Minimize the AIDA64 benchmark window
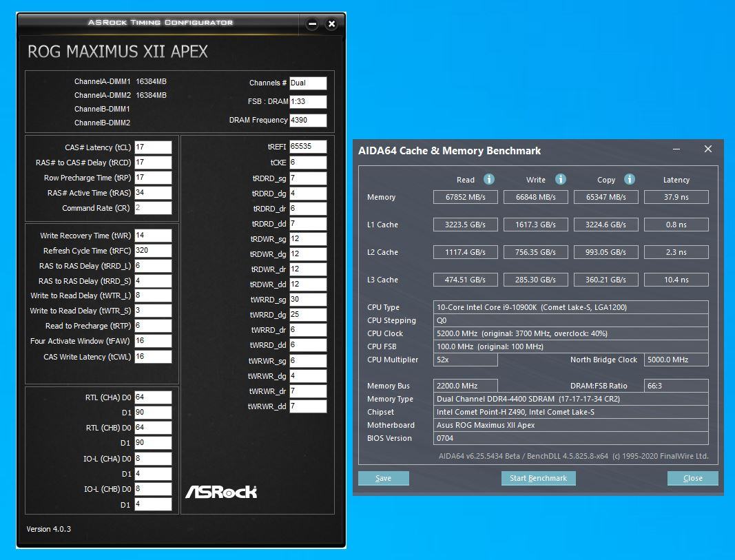Image resolution: width=735 pixels, height=560 pixels. [676, 149]
